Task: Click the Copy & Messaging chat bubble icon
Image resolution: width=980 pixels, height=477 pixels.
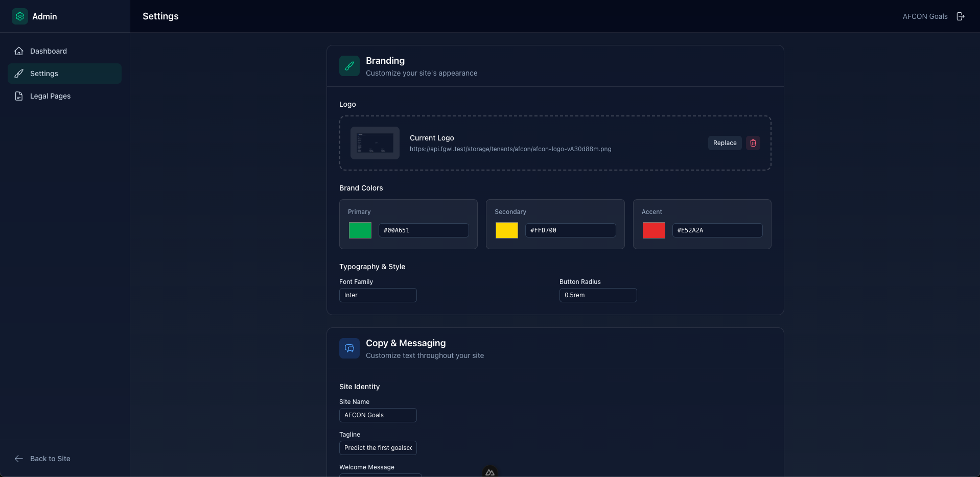Action: (x=348, y=348)
